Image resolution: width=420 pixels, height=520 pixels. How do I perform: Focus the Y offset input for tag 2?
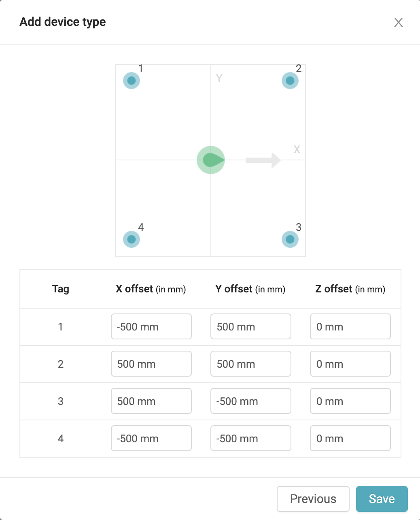pyautogui.click(x=250, y=364)
